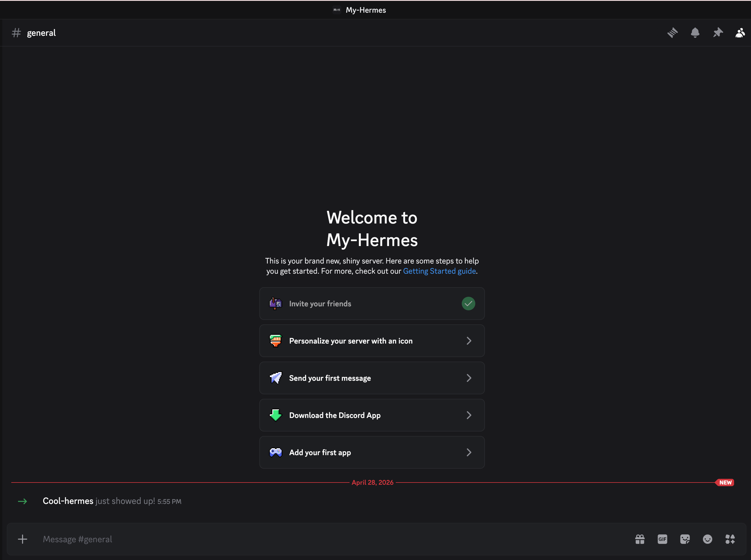Open the GIF picker
The width and height of the screenshot is (751, 560).
click(662, 539)
